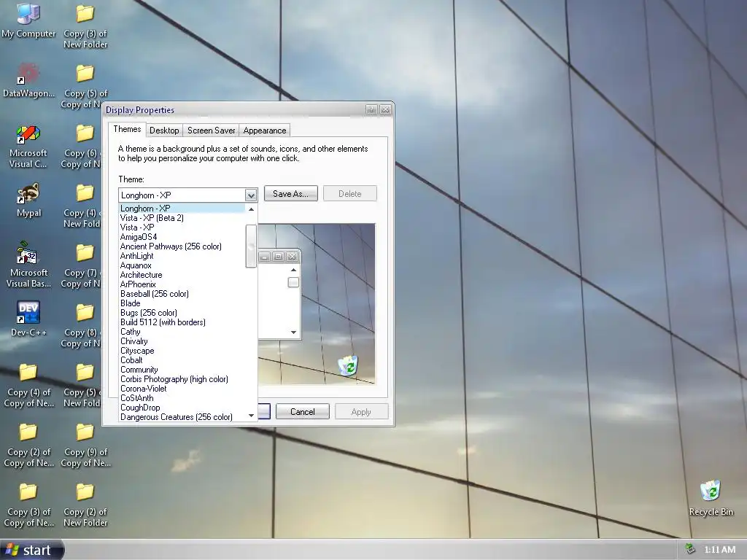747x560 pixels.
Task: Click the Display Properties help button
Action: click(371, 109)
